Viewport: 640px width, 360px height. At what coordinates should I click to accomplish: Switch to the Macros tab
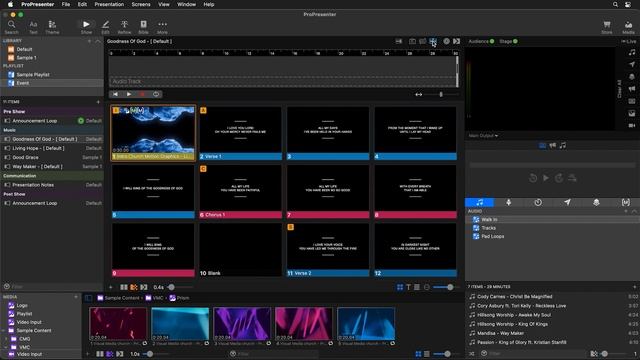click(625, 202)
